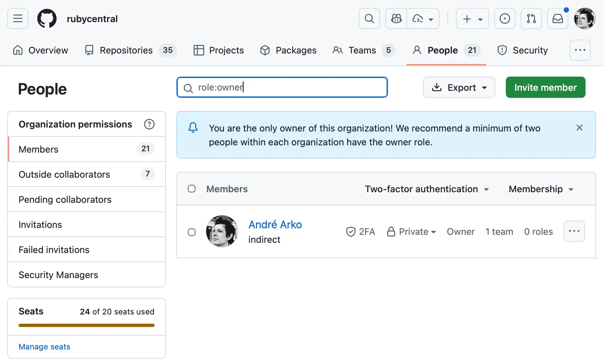
Task: Click the Organization permissions help icon
Action: [x=149, y=124]
